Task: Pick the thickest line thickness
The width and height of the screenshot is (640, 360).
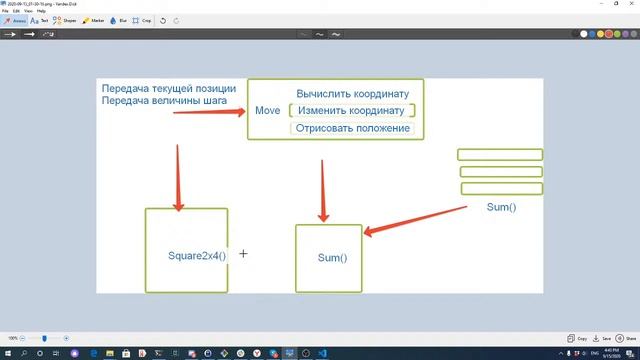Action: click(x=336, y=34)
